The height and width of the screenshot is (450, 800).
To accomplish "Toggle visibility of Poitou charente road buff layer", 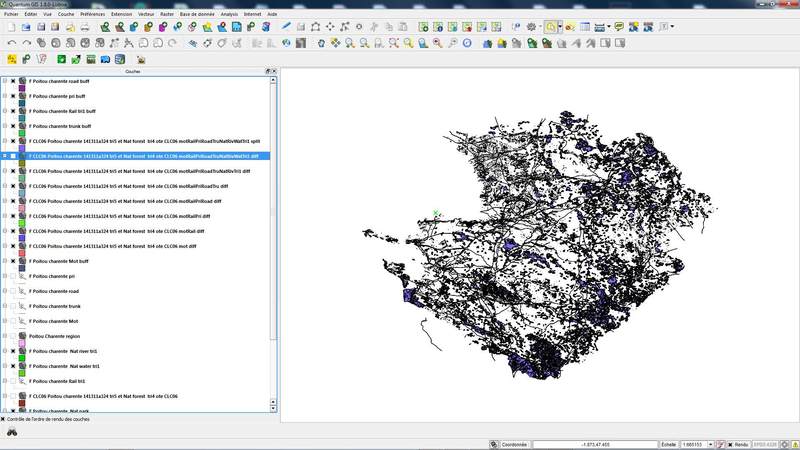I will click(13, 81).
